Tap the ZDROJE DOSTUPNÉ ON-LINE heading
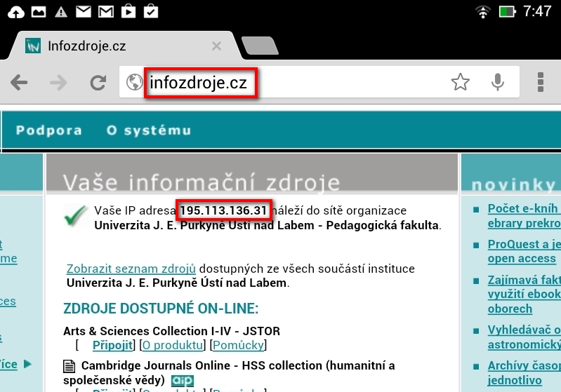Screen dimensions: 561x392 pos(161,309)
